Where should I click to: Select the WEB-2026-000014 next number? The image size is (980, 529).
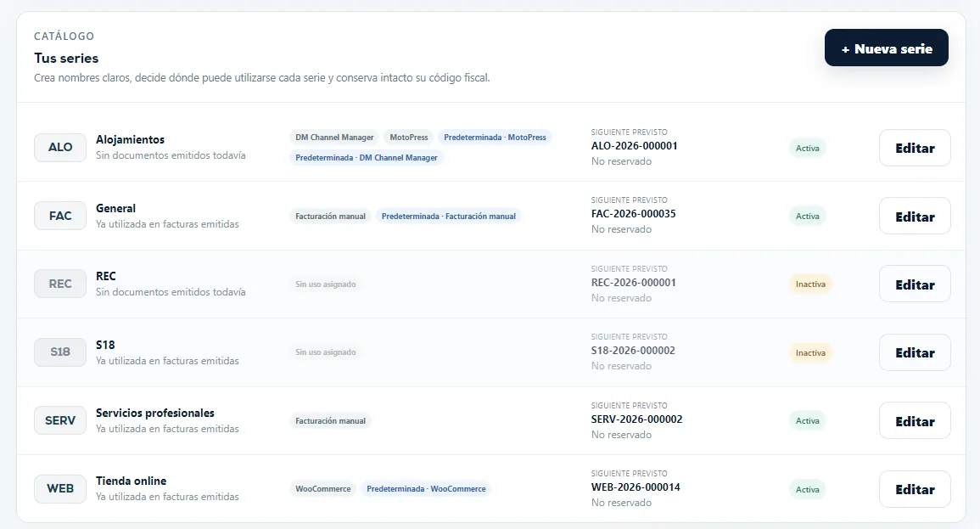click(636, 487)
